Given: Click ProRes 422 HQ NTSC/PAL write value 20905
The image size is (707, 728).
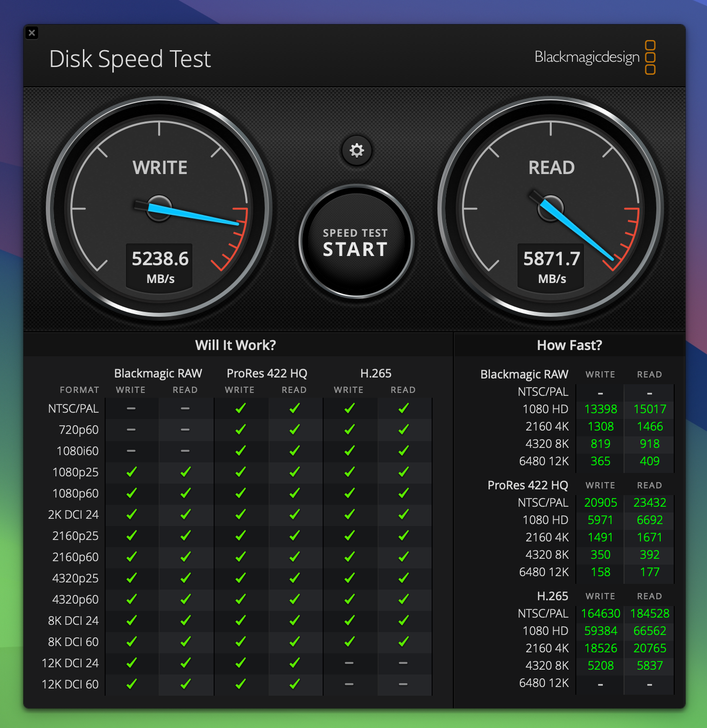Looking at the screenshot, I should [x=600, y=503].
